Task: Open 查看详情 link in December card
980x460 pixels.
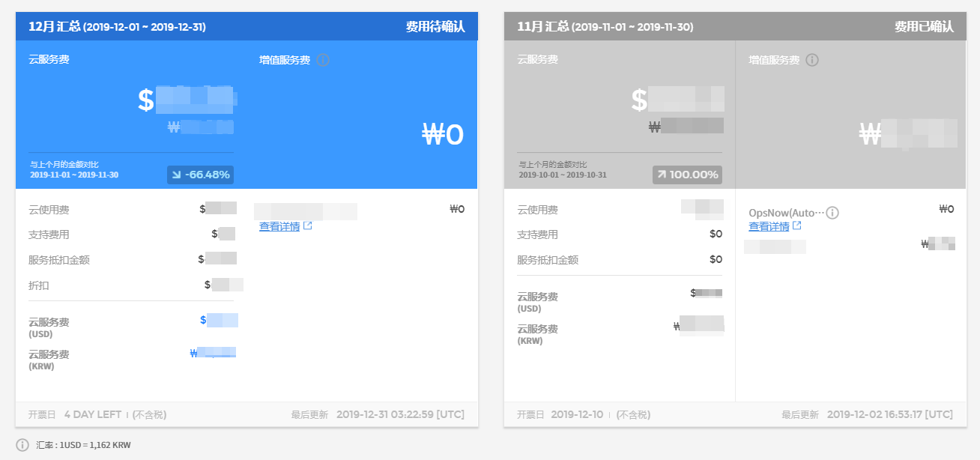Action: (279, 226)
